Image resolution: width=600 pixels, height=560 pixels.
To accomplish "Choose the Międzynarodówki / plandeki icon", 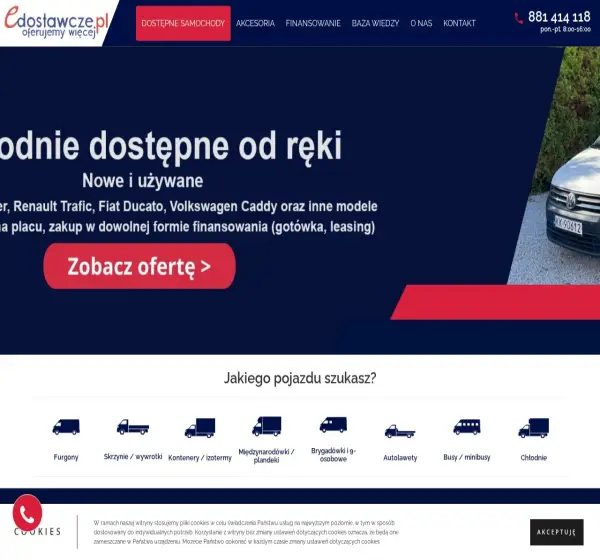I will coord(266,426).
